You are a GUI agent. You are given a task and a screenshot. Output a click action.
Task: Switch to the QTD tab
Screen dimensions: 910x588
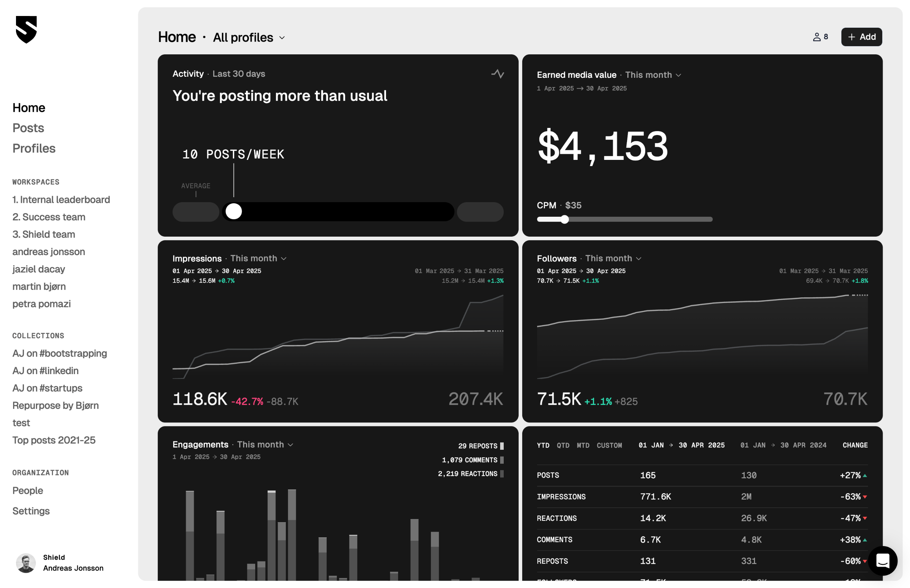coord(563,445)
